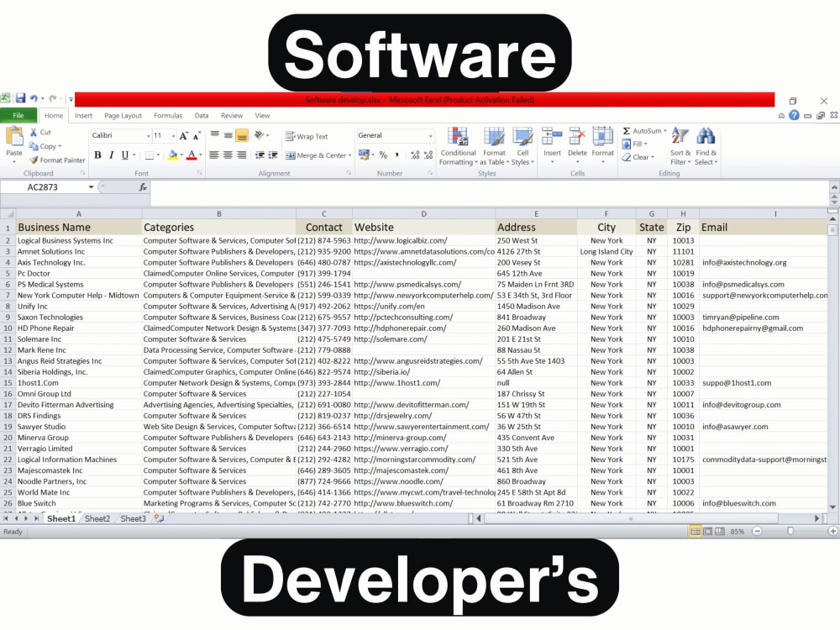This screenshot has height=630, width=840.
Task: Click the Decrease Decimal icon
Action: pos(428,155)
